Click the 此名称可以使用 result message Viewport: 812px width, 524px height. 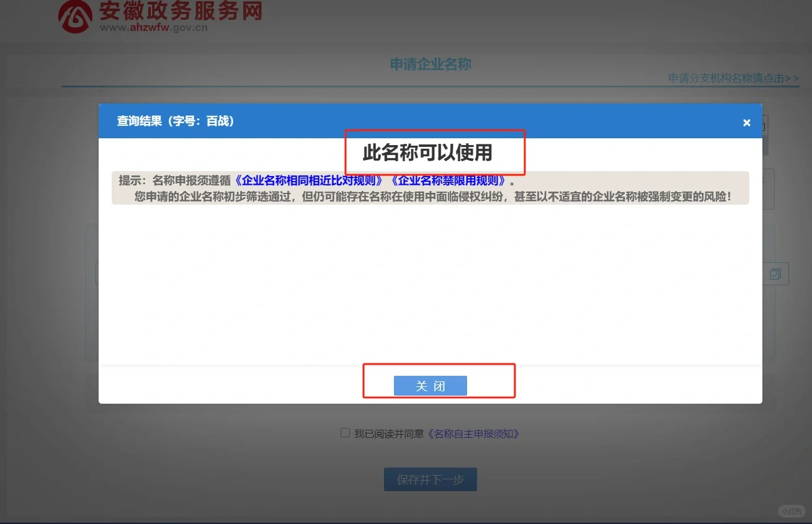[427, 153]
